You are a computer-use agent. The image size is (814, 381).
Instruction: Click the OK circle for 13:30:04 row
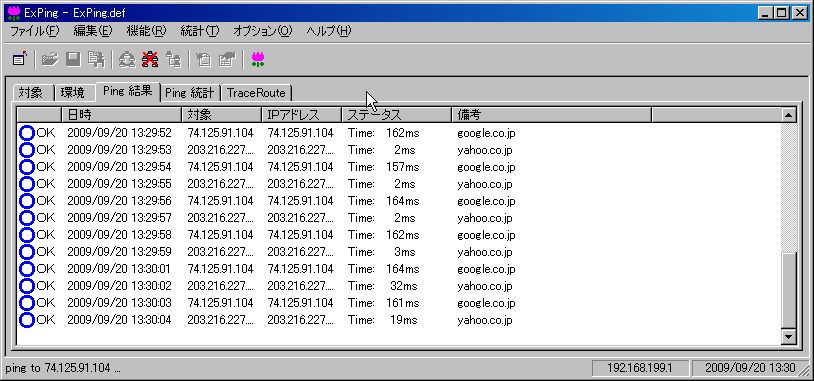pos(26,320)
